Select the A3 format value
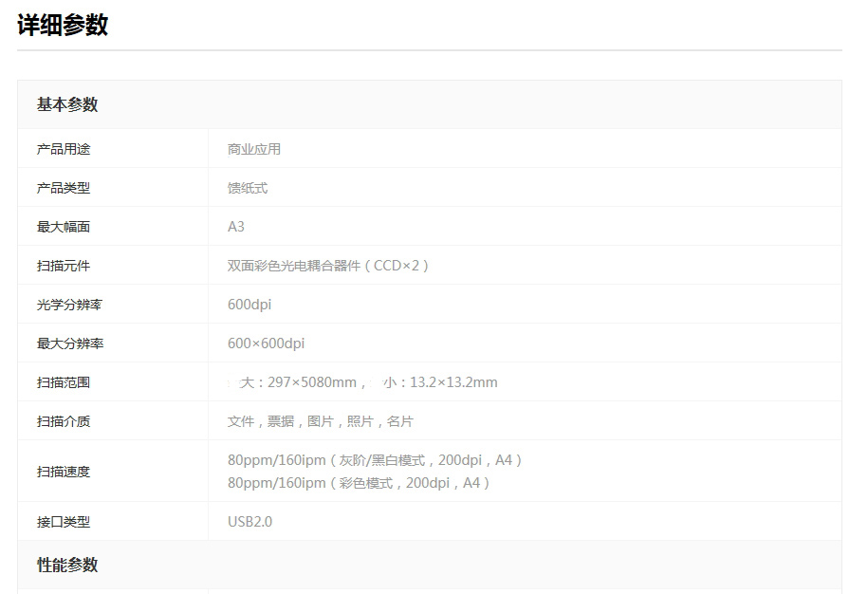The width and height of the screenshot is (868, 594). tap(236, 227)
